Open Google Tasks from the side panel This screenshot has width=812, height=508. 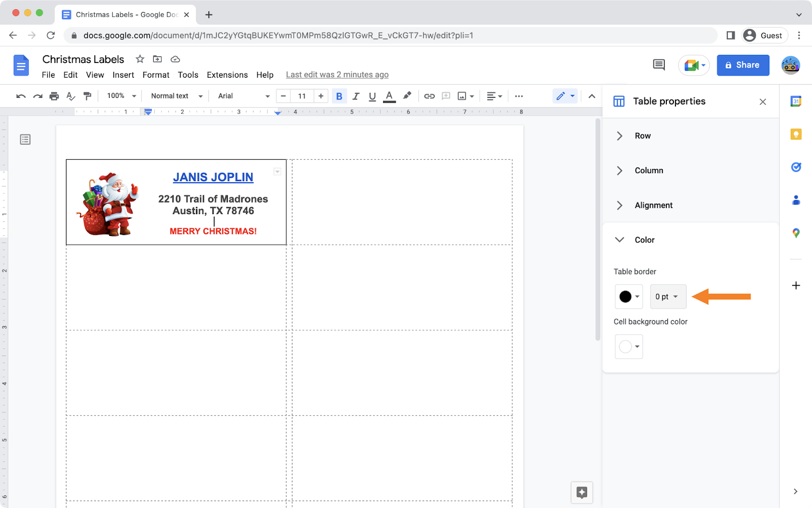[x=795, y=167]
